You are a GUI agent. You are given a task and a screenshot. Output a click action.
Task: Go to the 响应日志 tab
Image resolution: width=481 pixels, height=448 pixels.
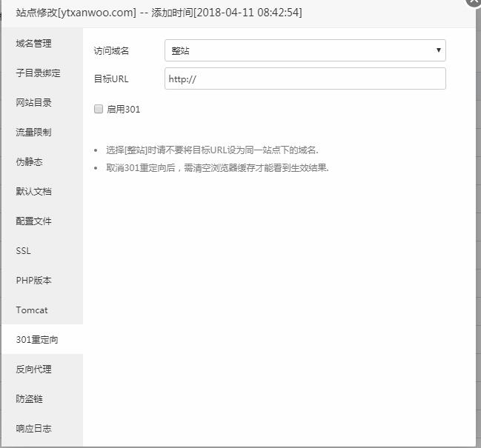[34, 429]
